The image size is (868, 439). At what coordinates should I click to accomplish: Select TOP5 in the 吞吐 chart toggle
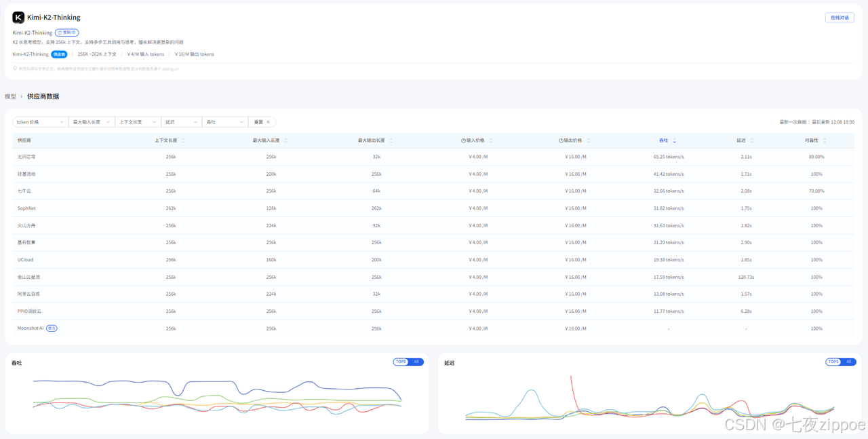click(x=401, y=362)
